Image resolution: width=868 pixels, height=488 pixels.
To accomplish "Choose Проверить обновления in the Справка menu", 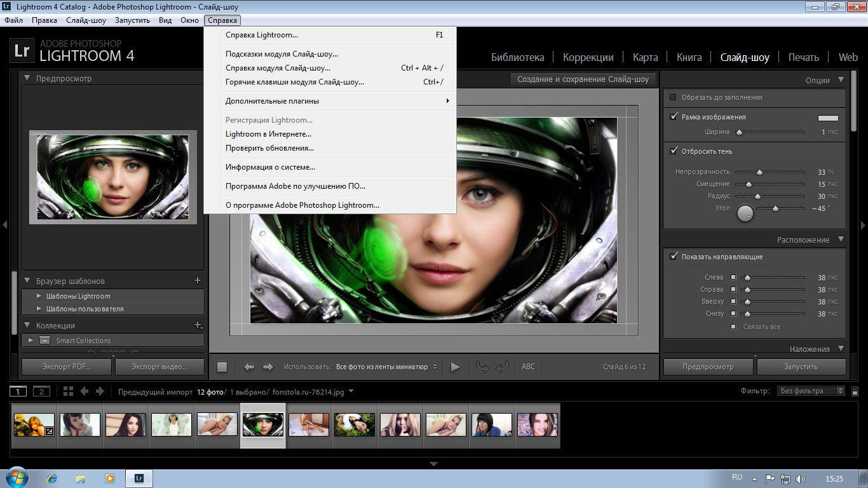I will (269, 148).
